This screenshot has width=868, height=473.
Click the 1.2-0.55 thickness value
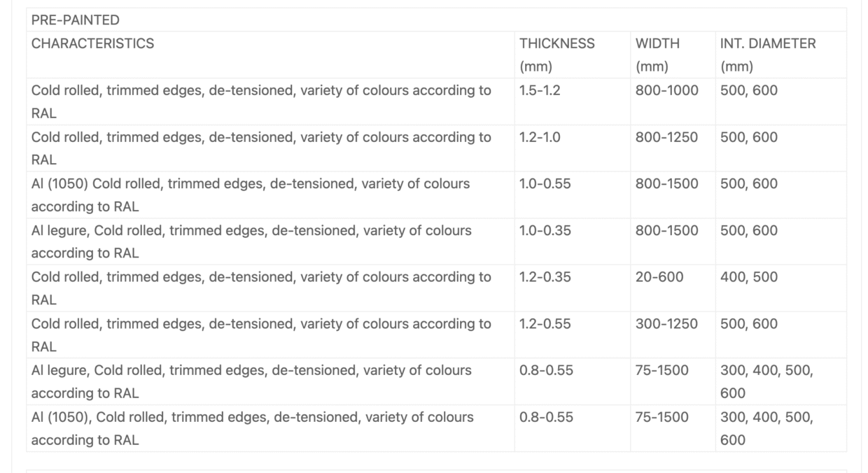pos(545,323)
